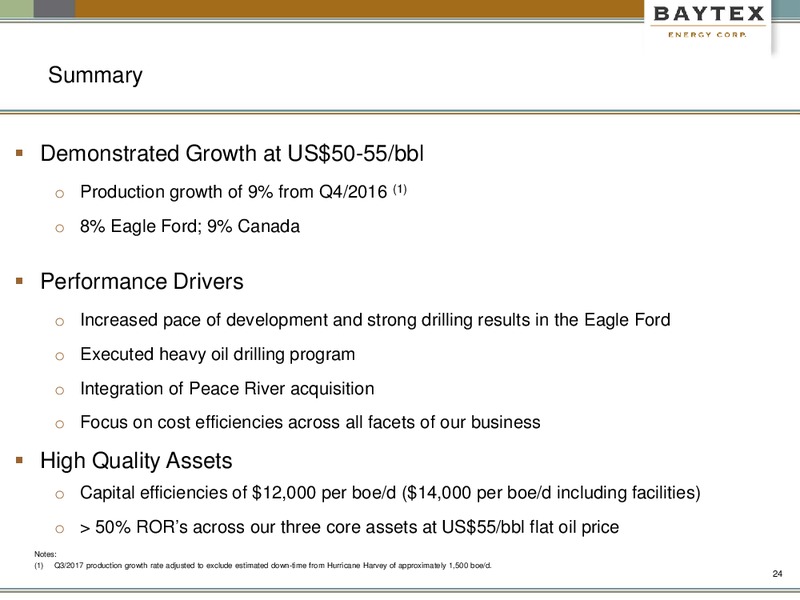Select 'Focus on cost efficiencies' bullet line
This screenshot has width=800, height=600.
pyautogui.click(x=310, y=422)
